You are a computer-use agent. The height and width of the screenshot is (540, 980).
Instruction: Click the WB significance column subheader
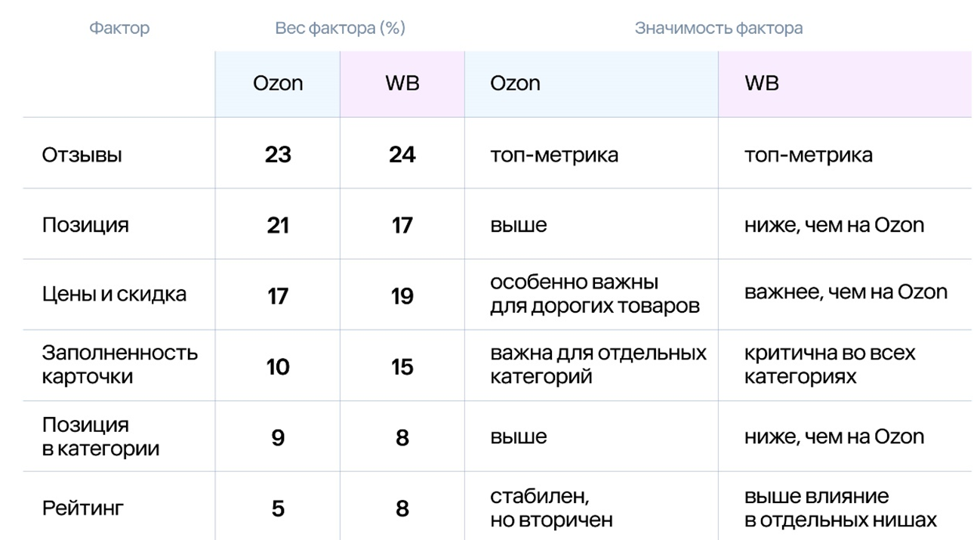coord(761,83)
